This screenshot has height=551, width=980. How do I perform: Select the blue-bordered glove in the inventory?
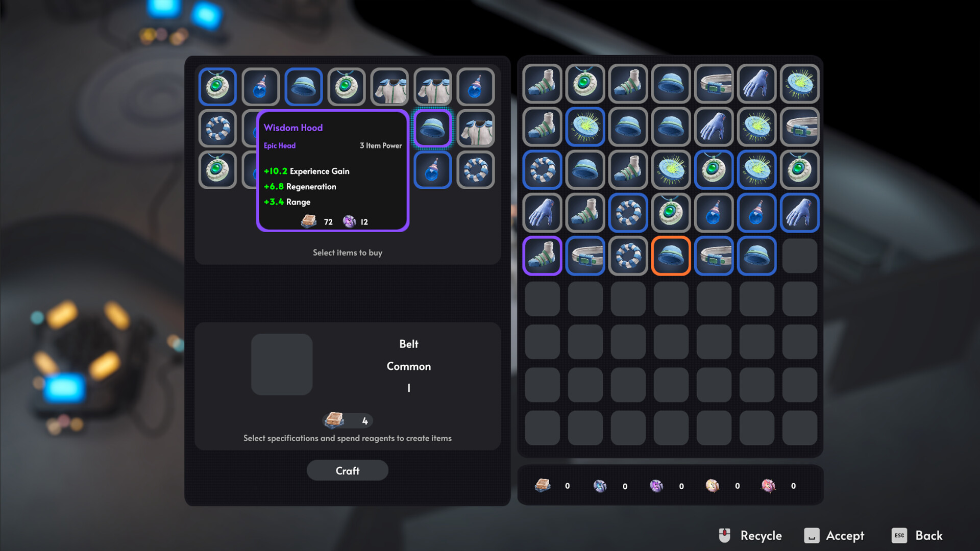coord(799,213)
